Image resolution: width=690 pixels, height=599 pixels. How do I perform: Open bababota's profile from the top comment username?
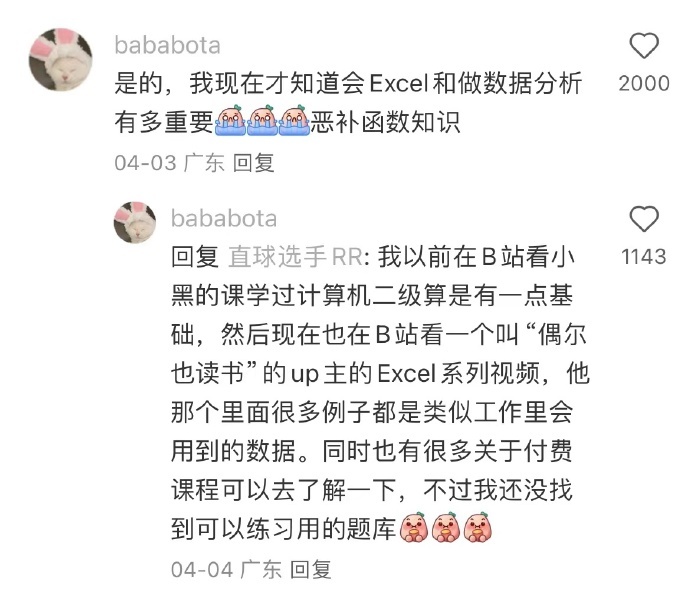pyautogui.click(x=167, y=46)
